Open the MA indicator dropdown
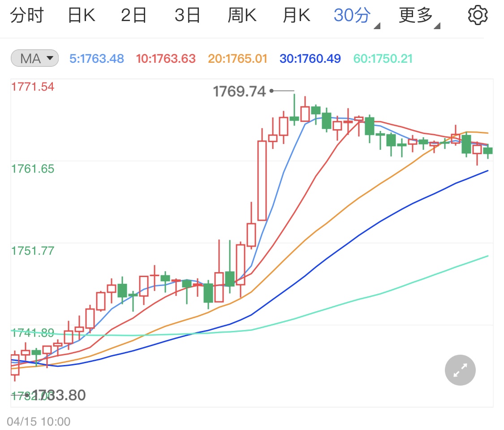Image resolution: width=504 pixels, height=430 pixels. click(34, 58)
